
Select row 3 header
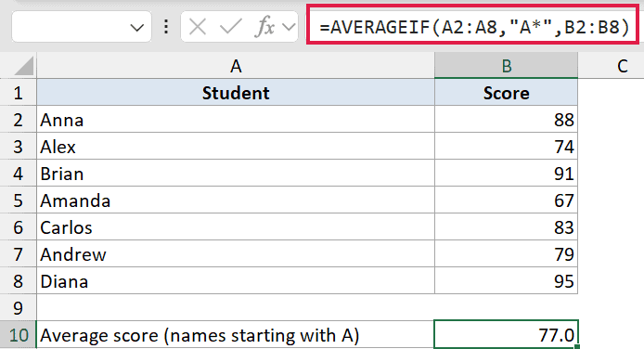point(18,147)
